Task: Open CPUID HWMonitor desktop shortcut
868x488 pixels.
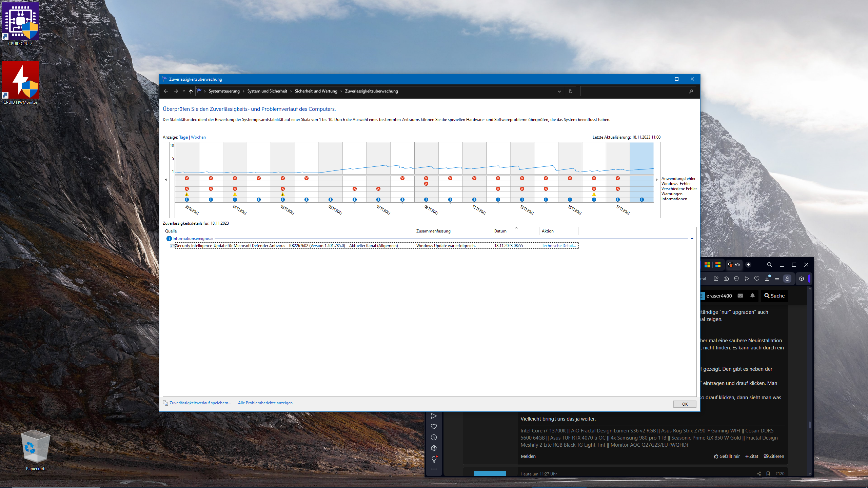Action: pos(20,83)
